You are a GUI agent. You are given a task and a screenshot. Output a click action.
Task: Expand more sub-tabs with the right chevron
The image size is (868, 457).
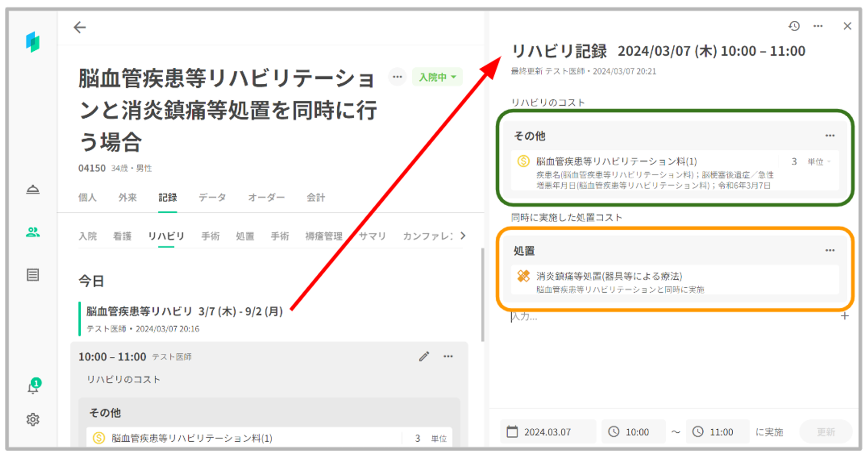click(x=463, y=236)
